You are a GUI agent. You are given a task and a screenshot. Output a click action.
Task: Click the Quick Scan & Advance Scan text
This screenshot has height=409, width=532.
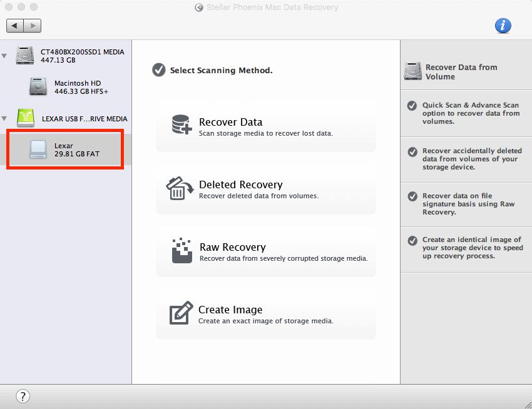pos(471,113)
